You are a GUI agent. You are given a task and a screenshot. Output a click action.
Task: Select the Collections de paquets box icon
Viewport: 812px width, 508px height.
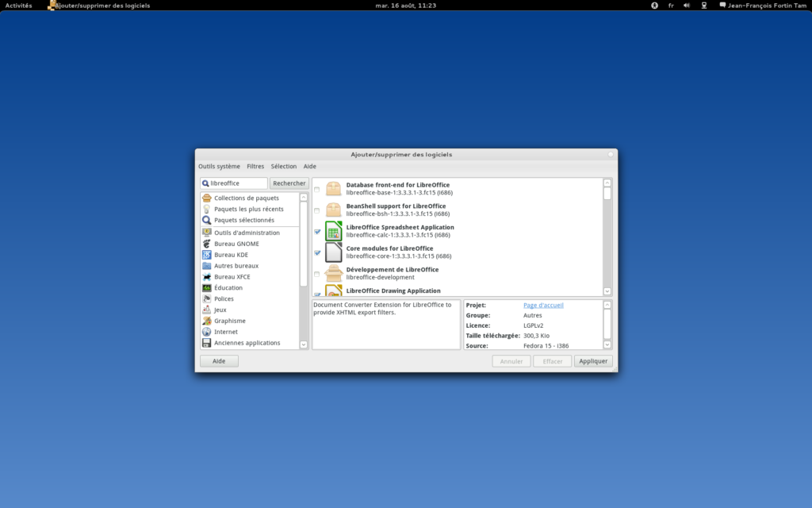click(x=207, y=198)
